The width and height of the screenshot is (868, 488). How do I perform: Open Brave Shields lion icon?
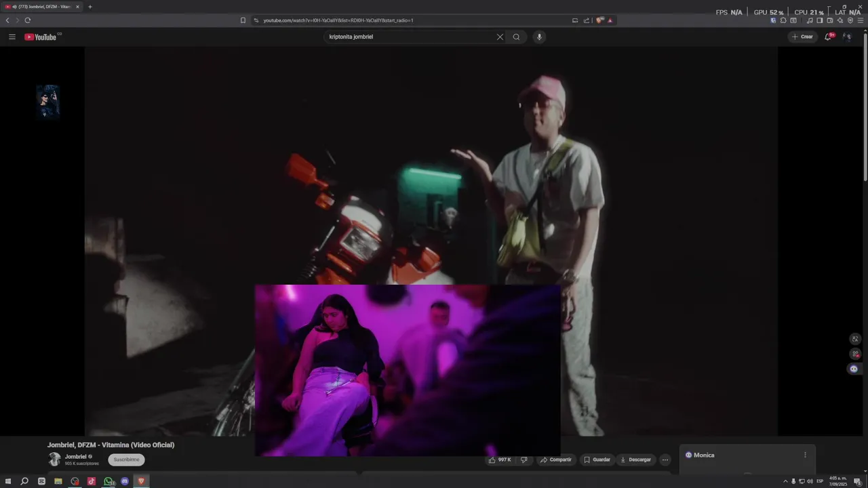(600, 20)
